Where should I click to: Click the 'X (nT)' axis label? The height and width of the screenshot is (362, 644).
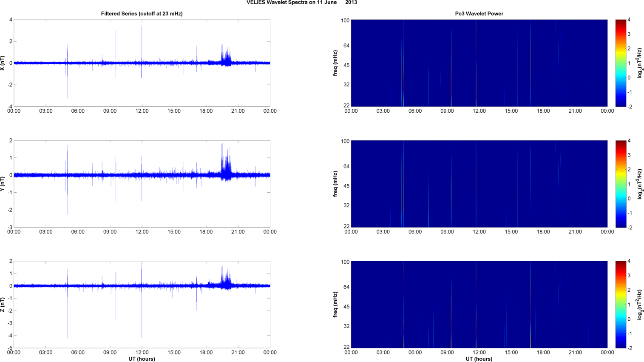coord(3,63)
